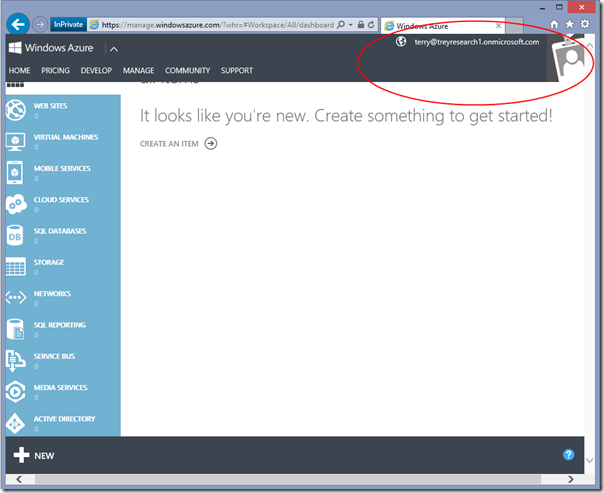Click the CREATE AN ITEM link
604x493 pixels.
tap(169, 144)
